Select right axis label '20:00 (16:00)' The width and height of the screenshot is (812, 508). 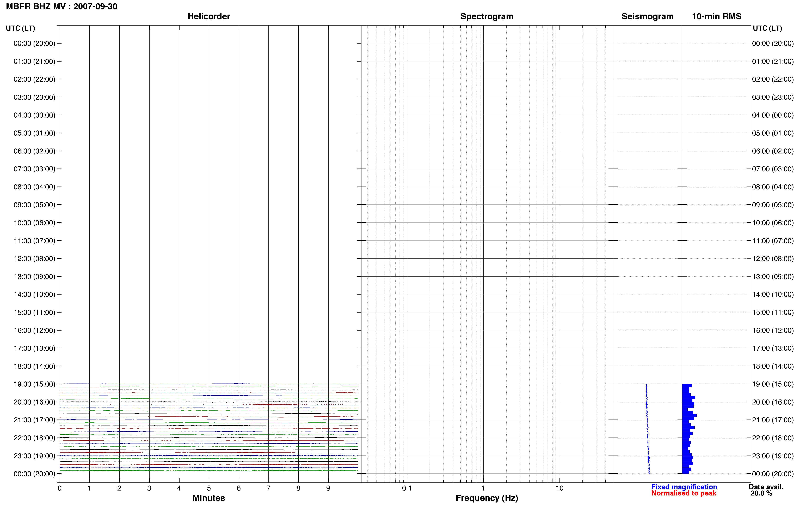[x=773, y=402]
